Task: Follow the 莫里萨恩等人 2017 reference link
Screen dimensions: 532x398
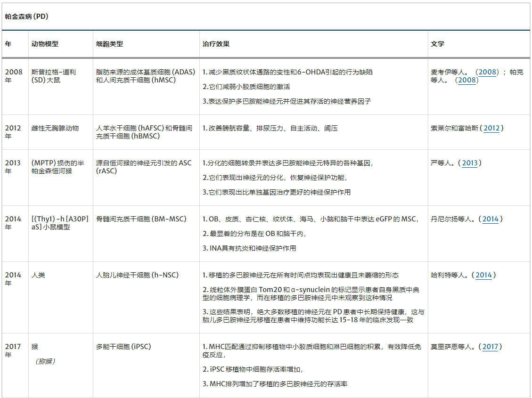Action: tap(490, 347)
